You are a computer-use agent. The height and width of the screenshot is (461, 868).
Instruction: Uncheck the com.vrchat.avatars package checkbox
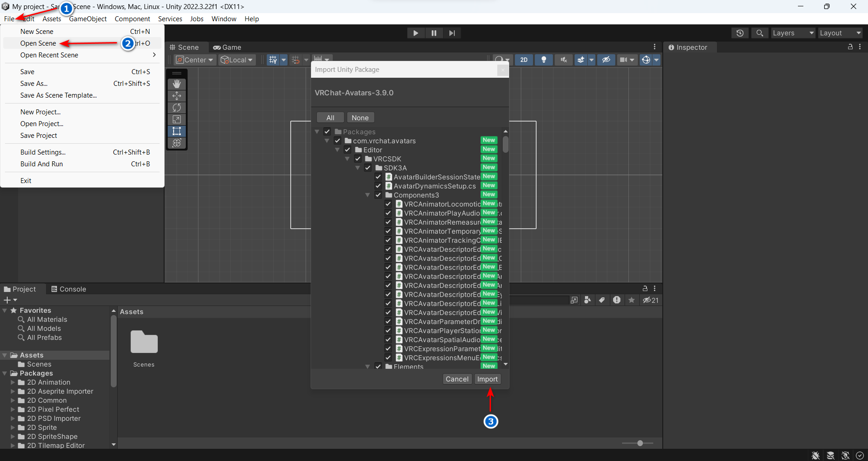coord(337,141)
